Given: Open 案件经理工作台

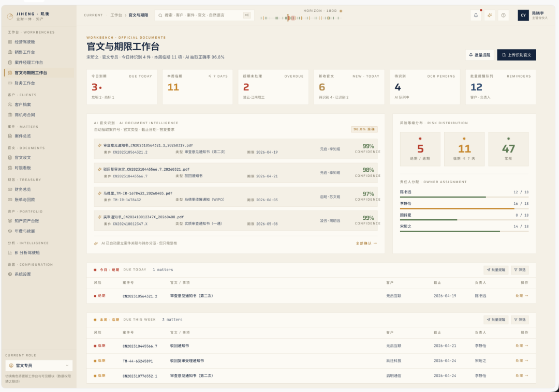Looking at the screenshot, I should tap(38, 63).
